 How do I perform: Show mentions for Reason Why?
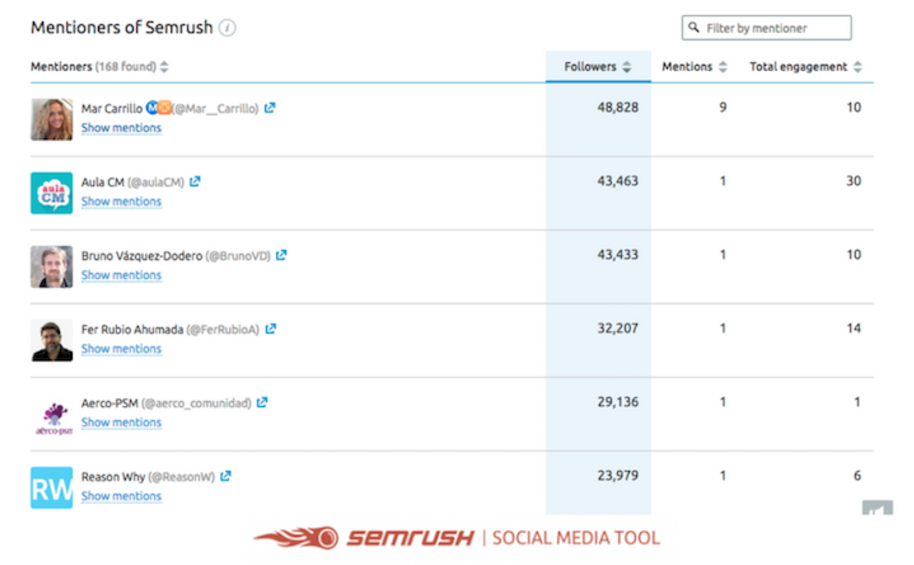pos(121,496)
